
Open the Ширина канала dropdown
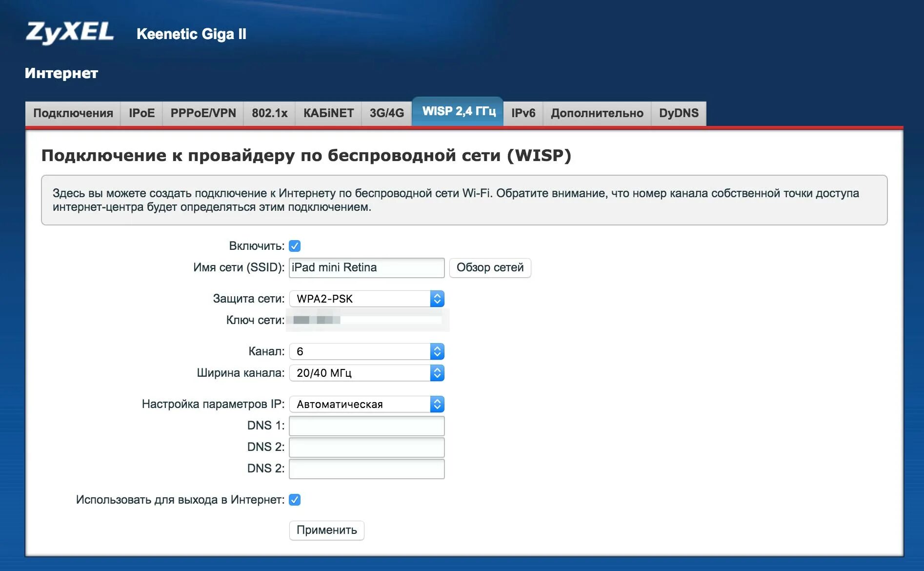[366, 373]
